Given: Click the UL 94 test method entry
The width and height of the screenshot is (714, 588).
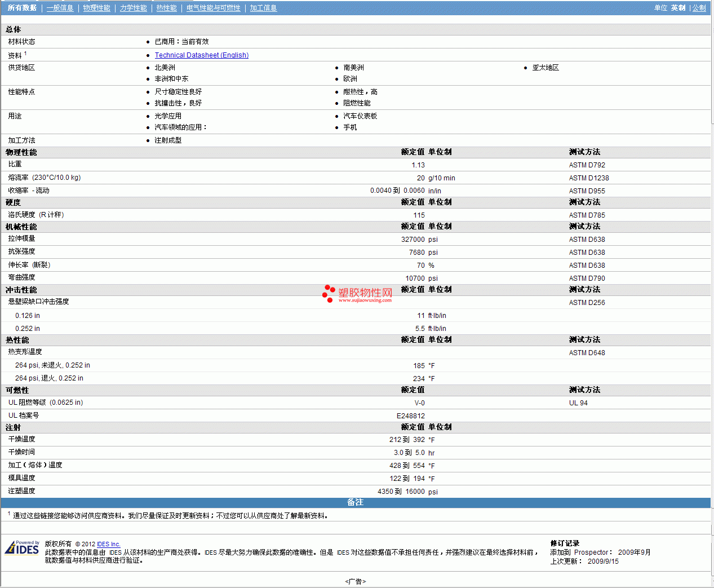Looking at the screenshot, I should pos(578,403).
